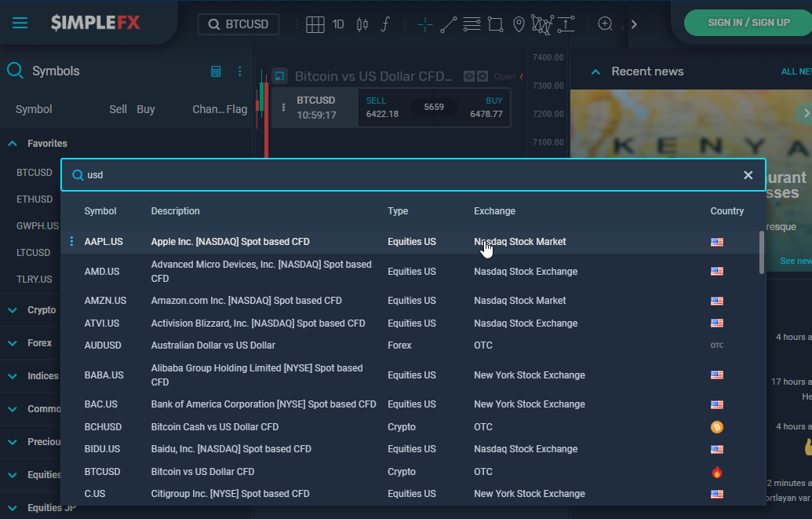
Task: Select the trend line drawing tool
Action: pos(449,24)
